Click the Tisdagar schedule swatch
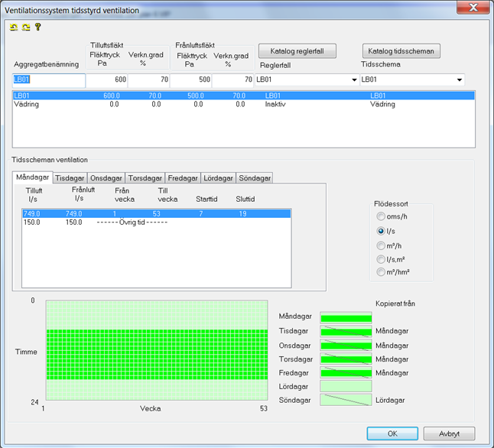The image size is (494, 448). [x=346, y=332]
